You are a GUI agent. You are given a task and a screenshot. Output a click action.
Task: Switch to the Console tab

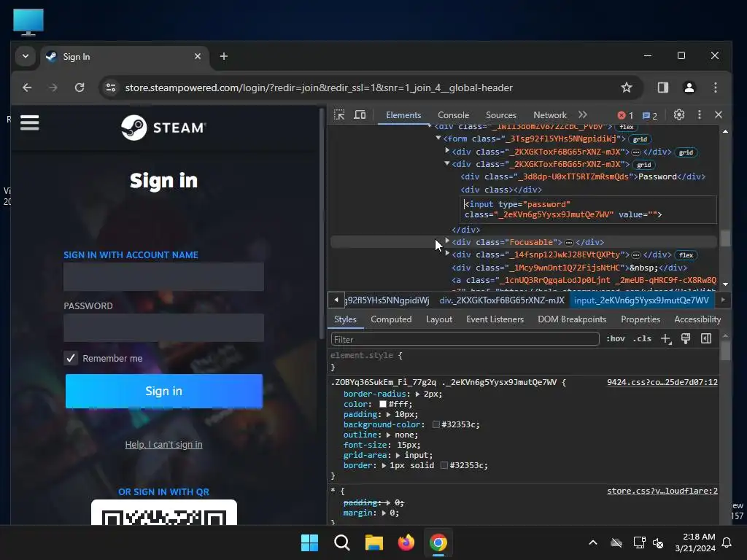coord(454,115)
